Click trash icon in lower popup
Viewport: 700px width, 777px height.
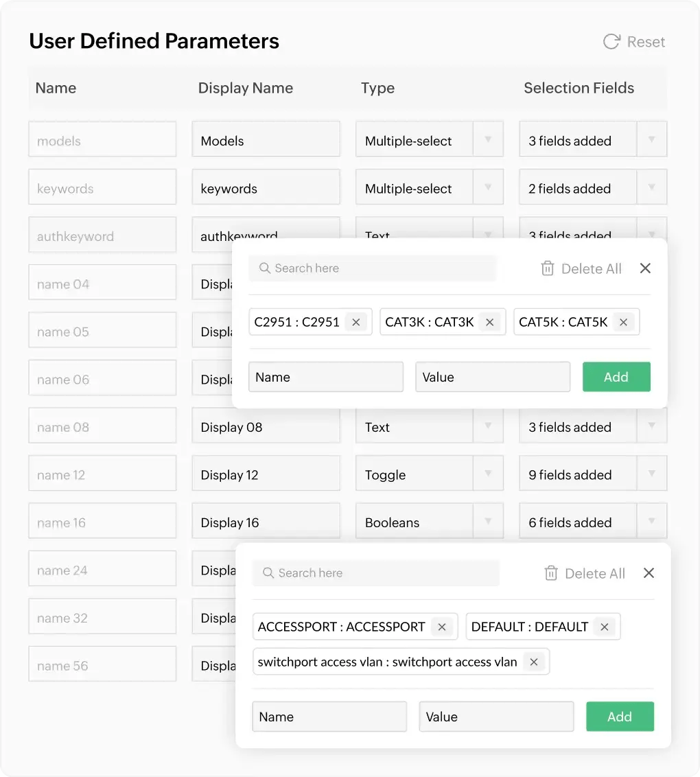click(551, 573)
